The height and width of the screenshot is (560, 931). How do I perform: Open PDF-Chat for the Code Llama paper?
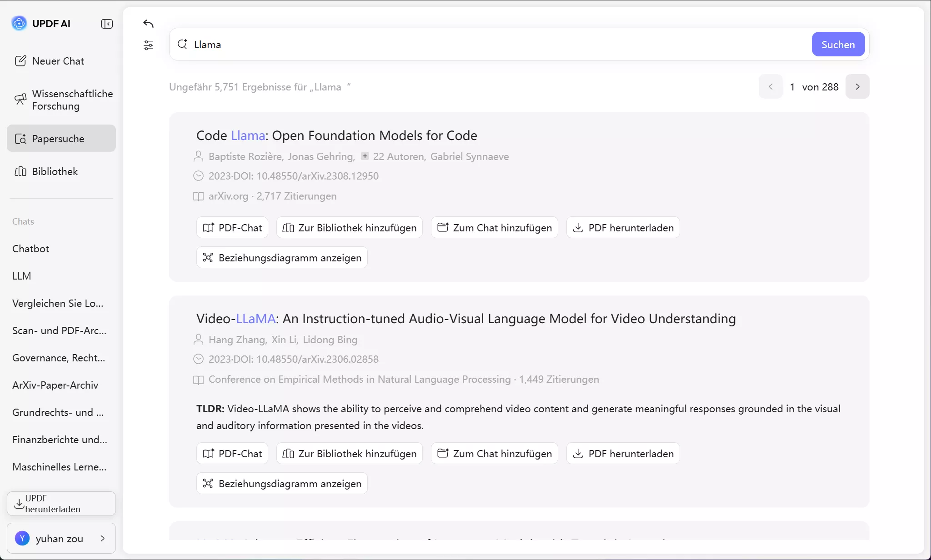point(232,228)
